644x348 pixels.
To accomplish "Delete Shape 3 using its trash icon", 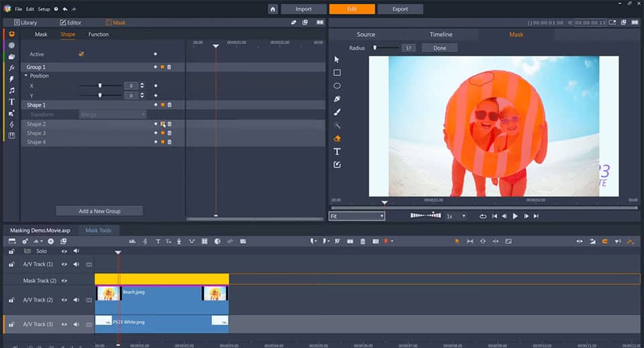I will (169, 133).
